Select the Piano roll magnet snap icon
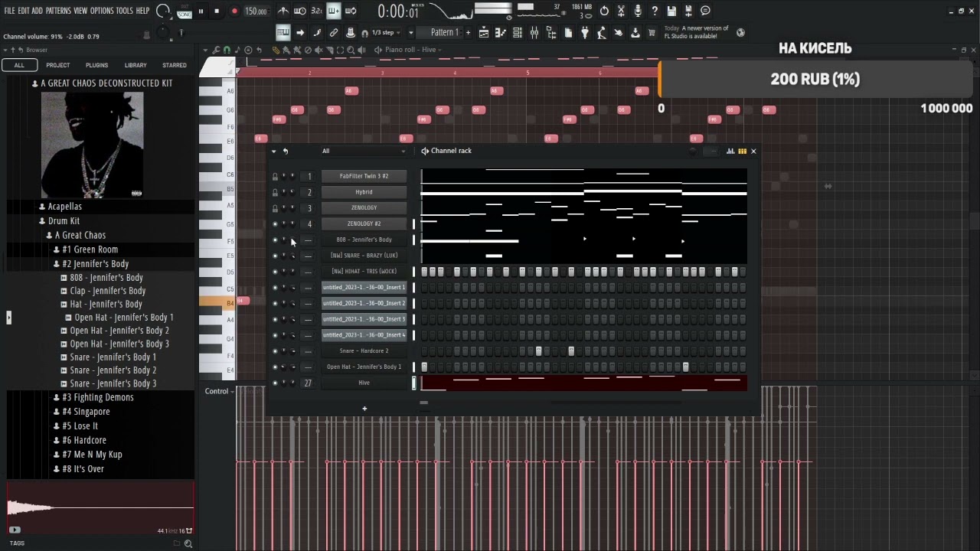 point(227,50)
